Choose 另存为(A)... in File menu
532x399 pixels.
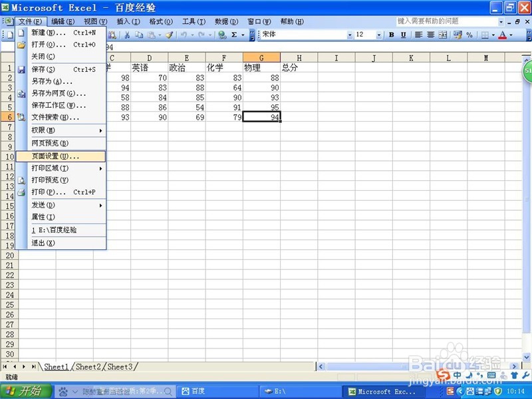(61, 81)
